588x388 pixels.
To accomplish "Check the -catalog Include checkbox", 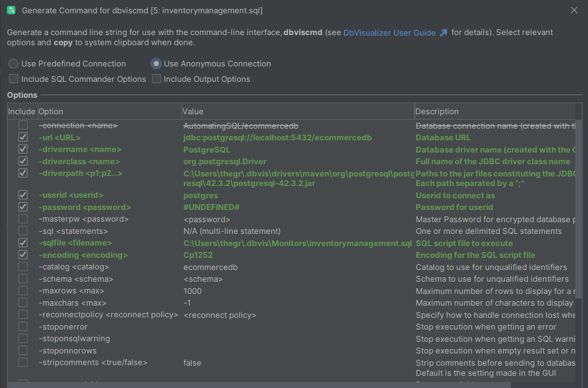I will pos(23,267).
